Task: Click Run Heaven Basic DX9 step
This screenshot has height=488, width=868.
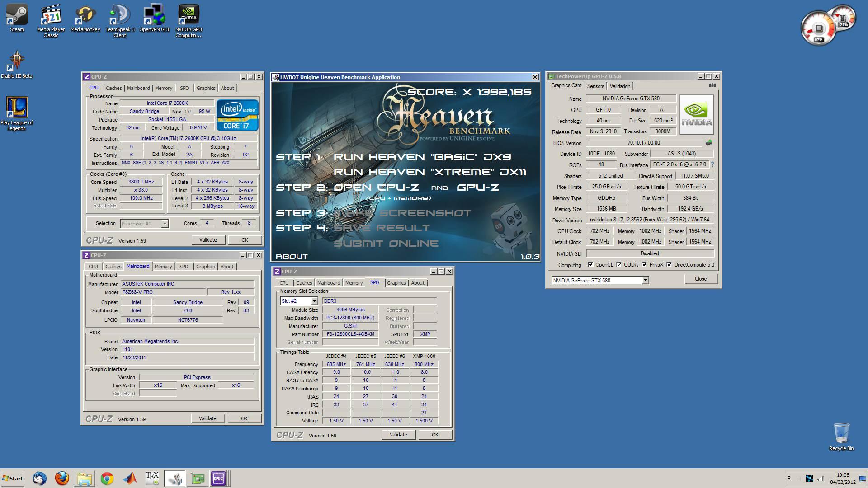Action: pyautogui.click(x=422, y=157)
